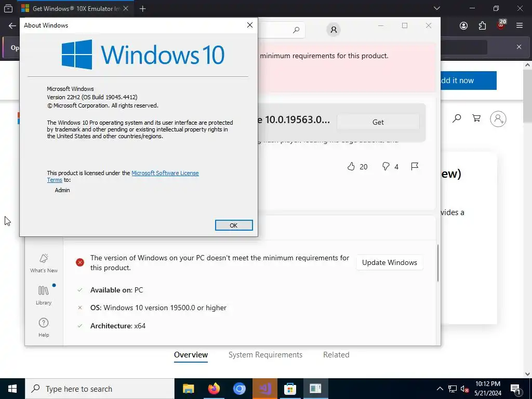Click the browser back arrow
Image resolution: width=532 pixels, height=399 pixels.
(x=12, y=26)
